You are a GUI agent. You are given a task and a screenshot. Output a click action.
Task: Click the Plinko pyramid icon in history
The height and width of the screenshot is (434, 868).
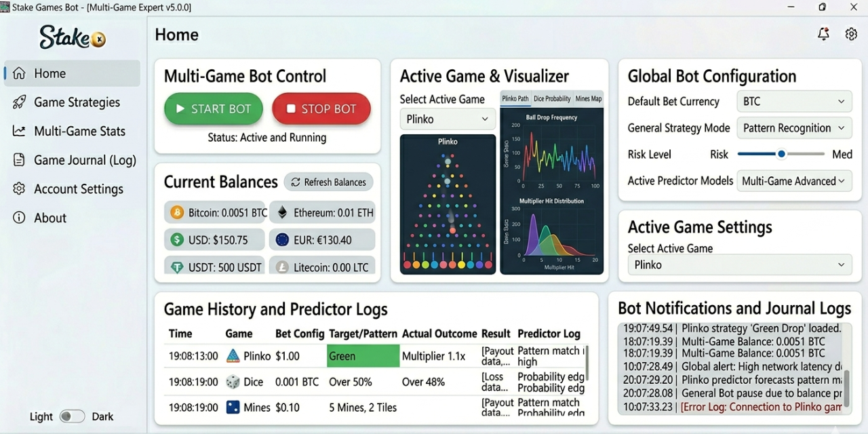[233, 356]
